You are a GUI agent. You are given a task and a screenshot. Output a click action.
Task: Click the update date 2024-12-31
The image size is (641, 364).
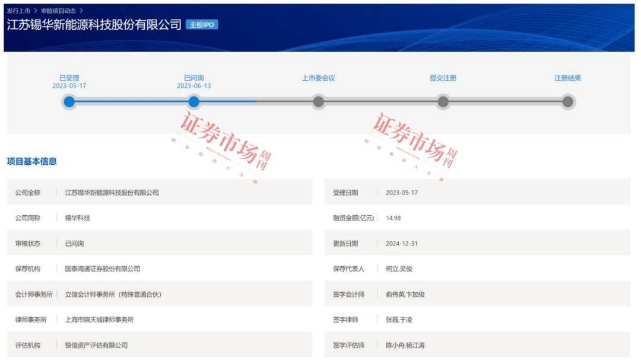[x=402, y=244]
